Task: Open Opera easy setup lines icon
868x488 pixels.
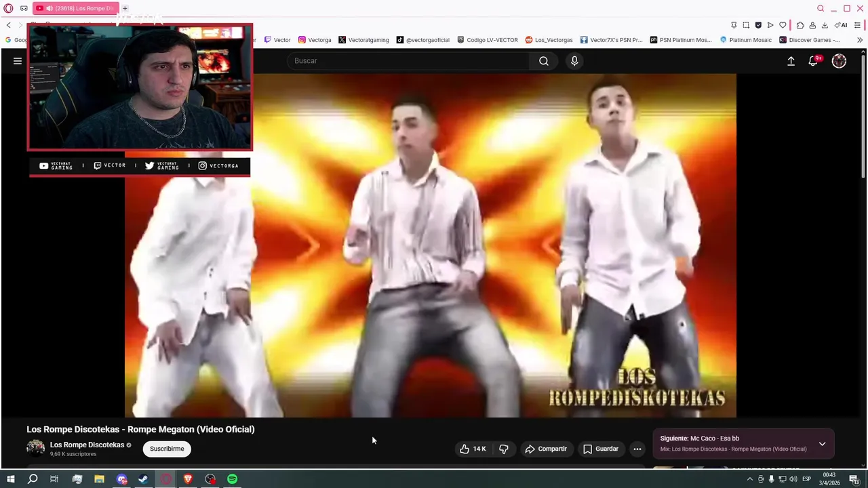Action: (x=858, y=25)
